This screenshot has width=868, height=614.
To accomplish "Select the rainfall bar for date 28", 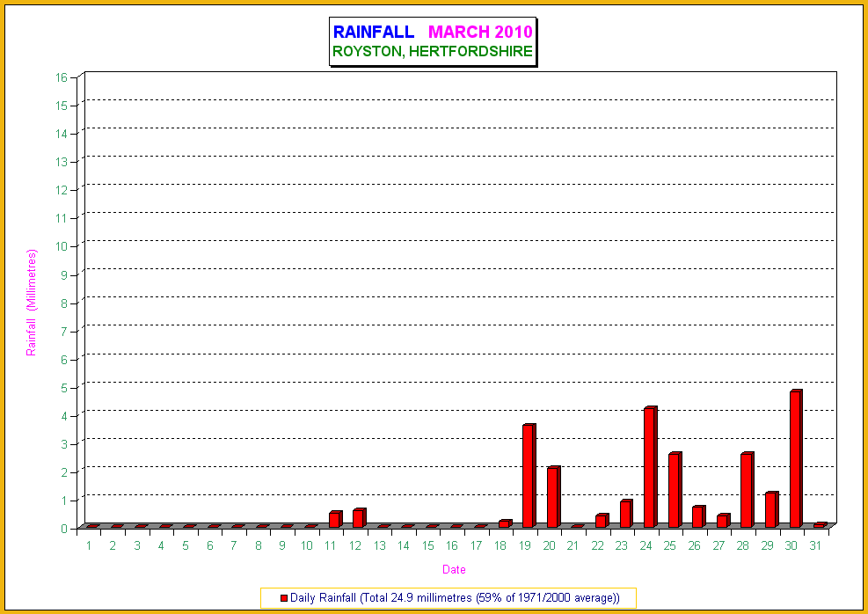I will (x=748, y=489).
